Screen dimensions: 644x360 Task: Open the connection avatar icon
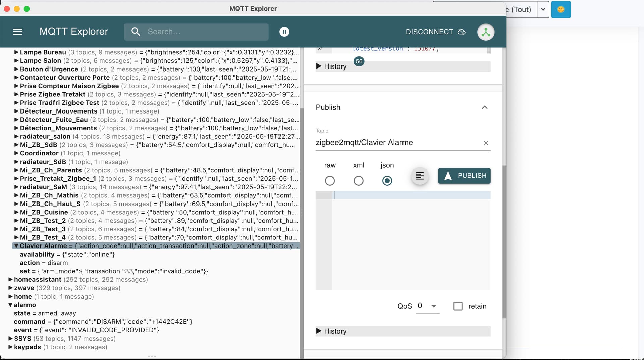486,32
